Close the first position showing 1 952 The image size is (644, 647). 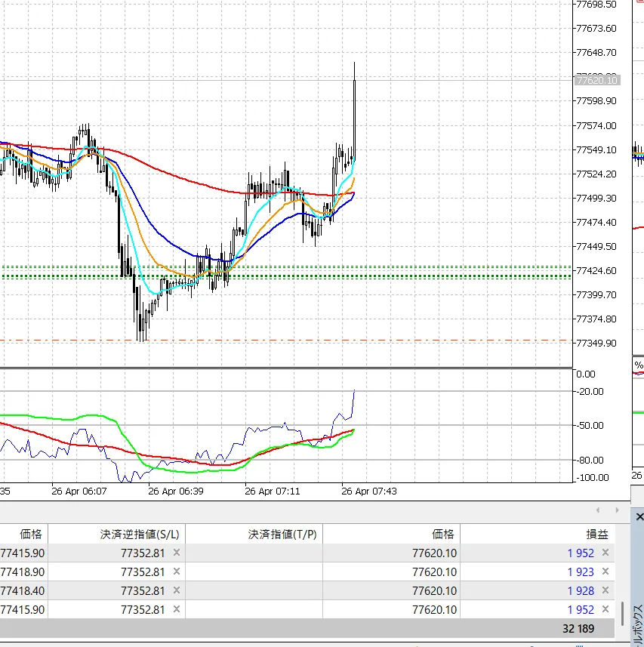[x=605, y=553]
